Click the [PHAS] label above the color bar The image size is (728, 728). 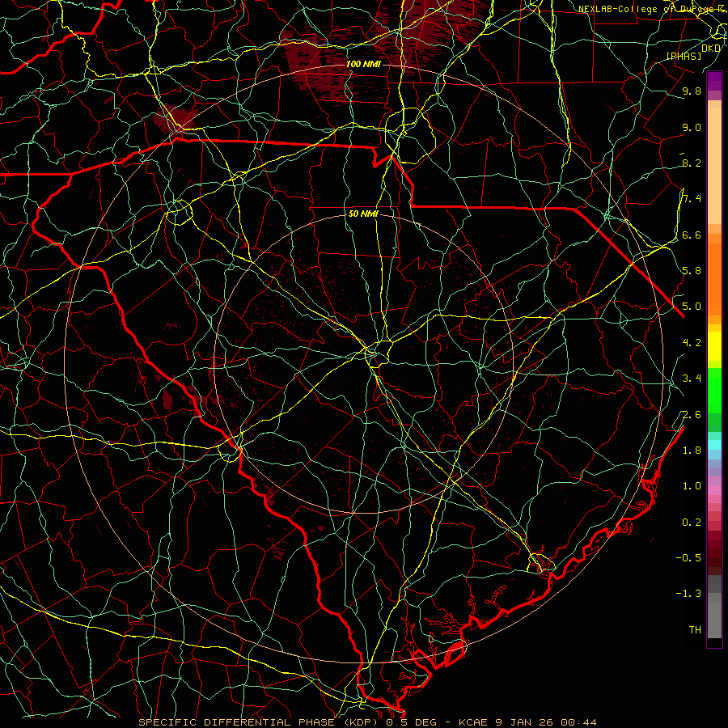coord(684,56)
